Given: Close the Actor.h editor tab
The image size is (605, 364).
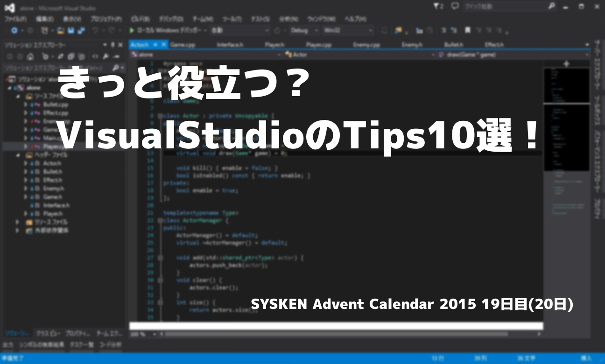Looking at the screenshot, I should click(x=164, y=44).
